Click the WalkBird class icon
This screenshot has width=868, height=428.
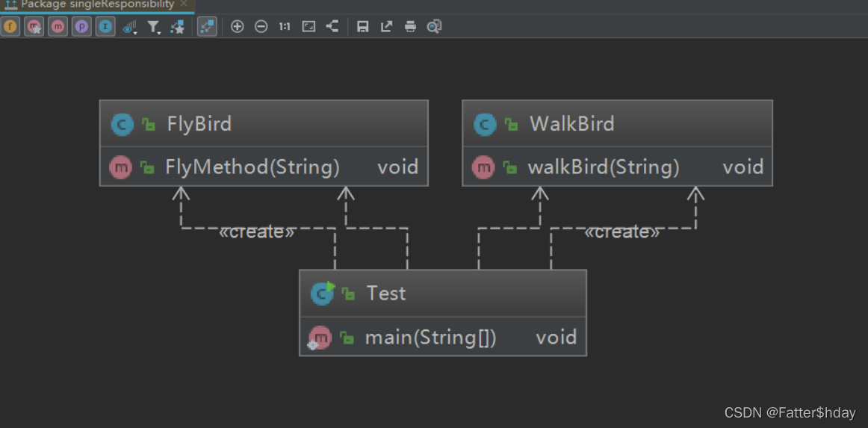coord(485,124)
